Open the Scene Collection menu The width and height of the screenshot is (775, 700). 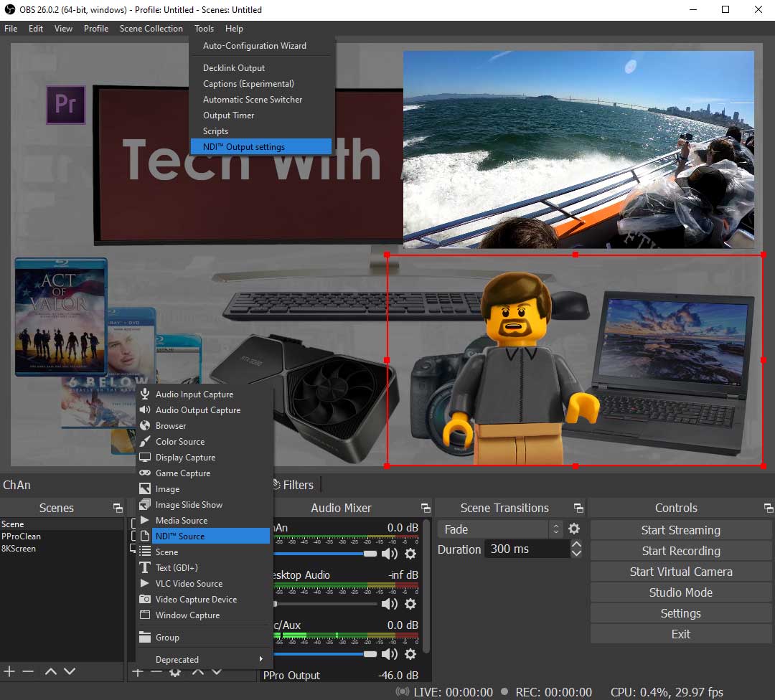[151, 29]
